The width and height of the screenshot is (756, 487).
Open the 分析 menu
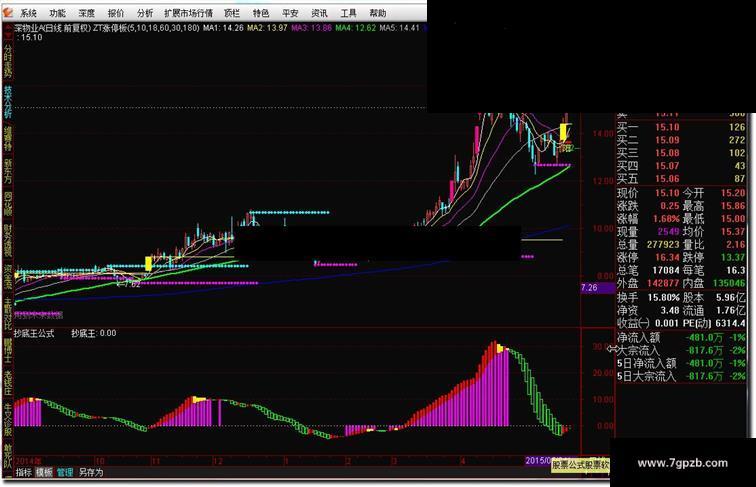pos(145,13)
